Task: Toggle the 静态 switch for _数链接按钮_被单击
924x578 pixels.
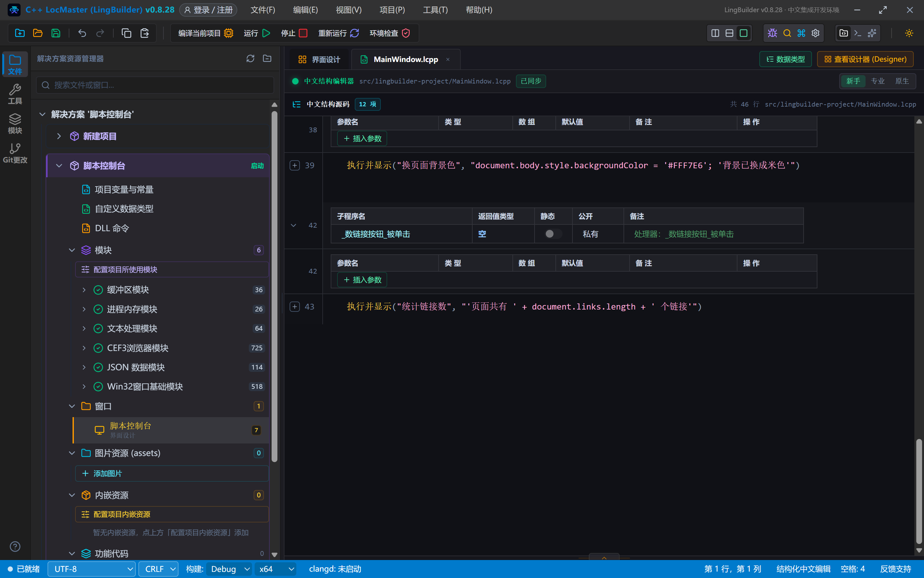Action: [x=553, y=234]
